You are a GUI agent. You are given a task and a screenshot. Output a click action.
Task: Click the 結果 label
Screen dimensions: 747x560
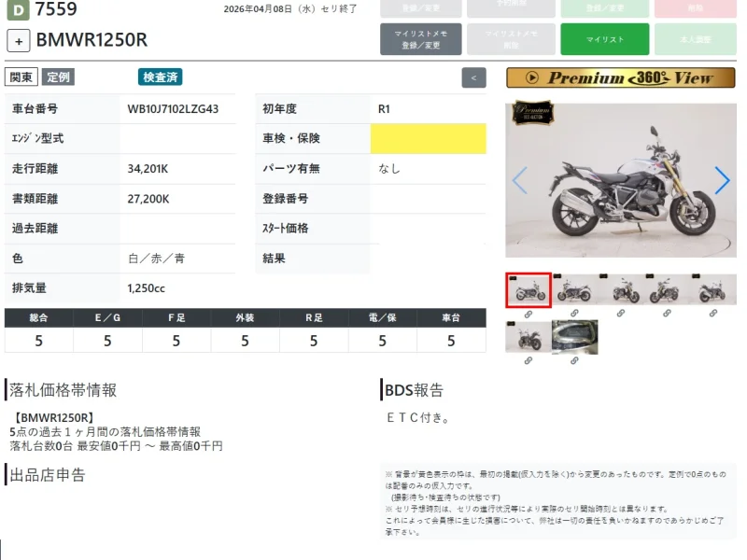pyautogui.click(x=274, y=259)
